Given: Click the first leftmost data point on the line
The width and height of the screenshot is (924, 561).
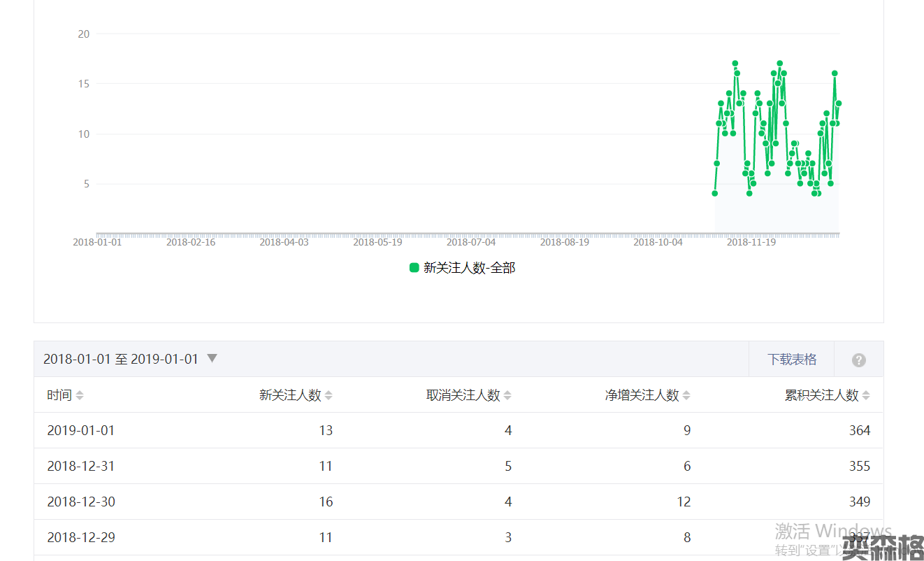Looking at the screenshot, I should (x=714, y=194).
